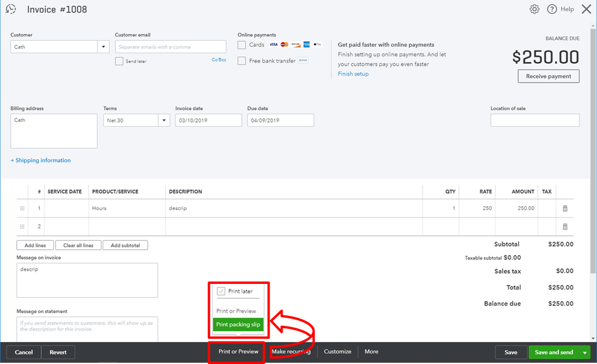The height and width of the screenshot is (364, 597).
Task: Click the Terms field showing Net 30
Action: [x=131, y=120]
